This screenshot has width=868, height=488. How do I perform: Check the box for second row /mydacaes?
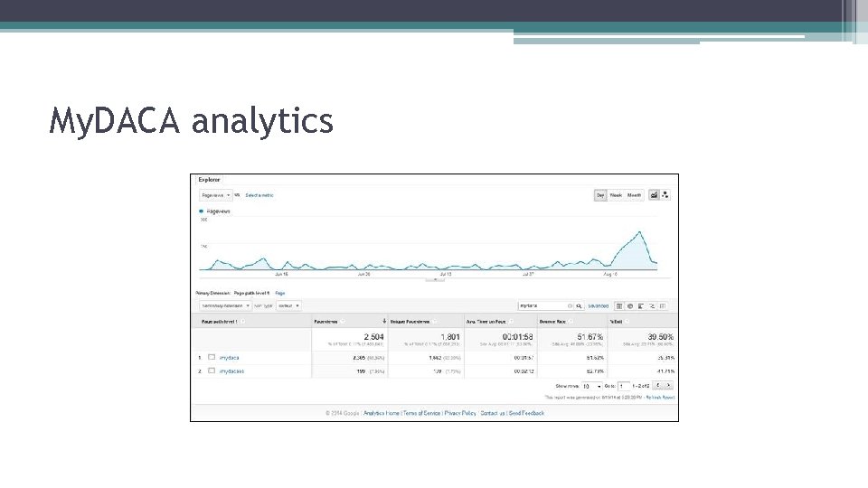[x=212, y=371]
